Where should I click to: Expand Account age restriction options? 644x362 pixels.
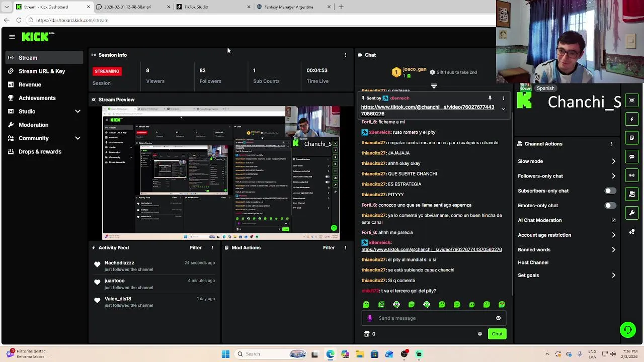pos(613,235)
